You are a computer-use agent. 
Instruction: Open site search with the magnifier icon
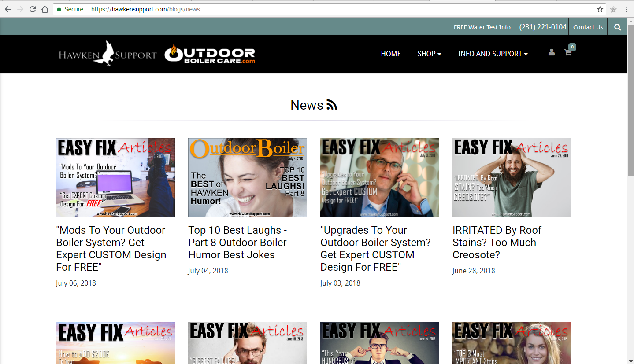pos(618,27)
